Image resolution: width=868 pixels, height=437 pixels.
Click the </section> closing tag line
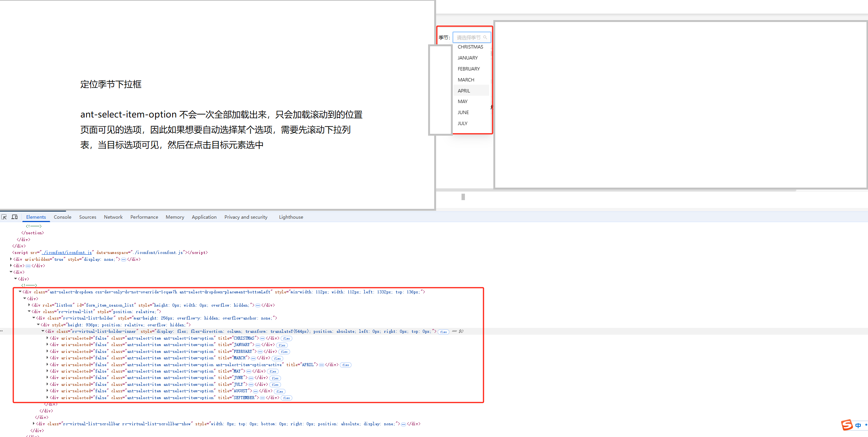tap(33, 233)
